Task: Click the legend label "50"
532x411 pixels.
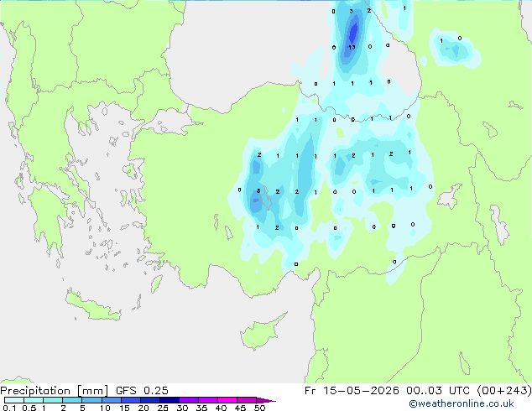Action: click(x=259, y=408)
